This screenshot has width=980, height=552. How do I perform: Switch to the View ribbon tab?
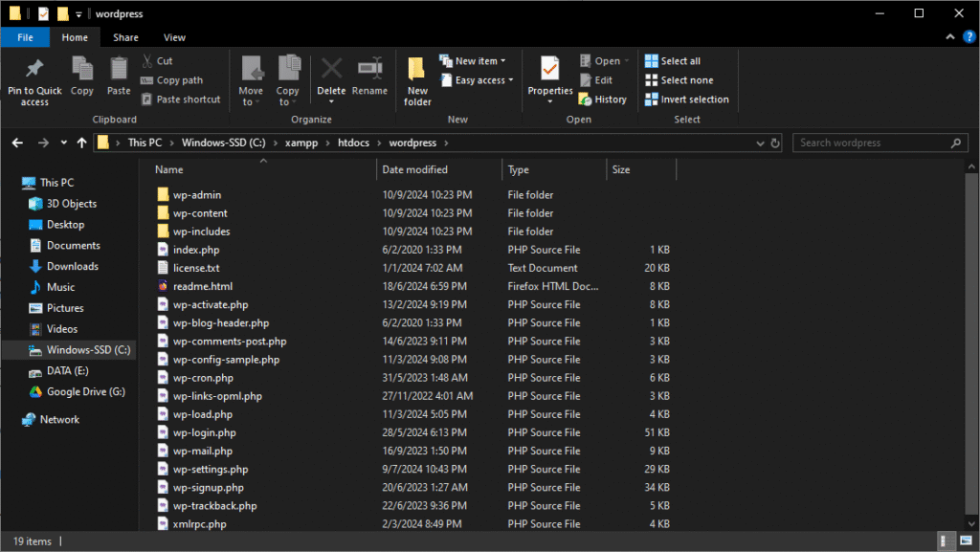174,37
